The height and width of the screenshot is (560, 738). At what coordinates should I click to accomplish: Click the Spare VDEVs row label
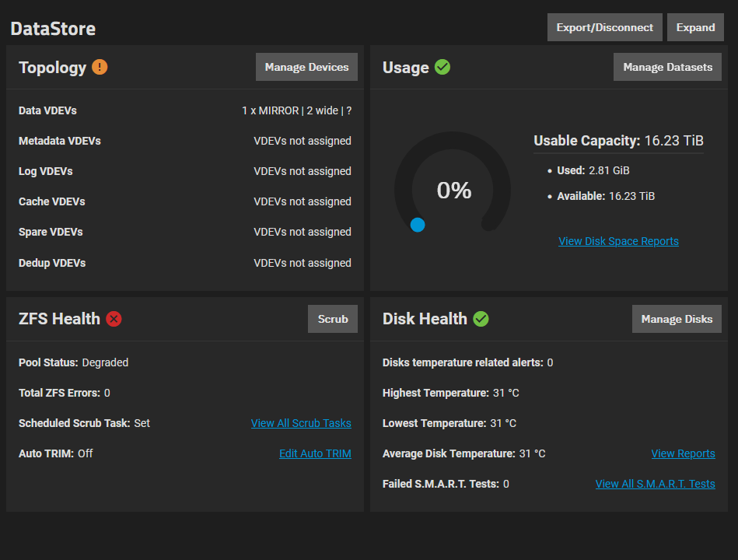51,232
